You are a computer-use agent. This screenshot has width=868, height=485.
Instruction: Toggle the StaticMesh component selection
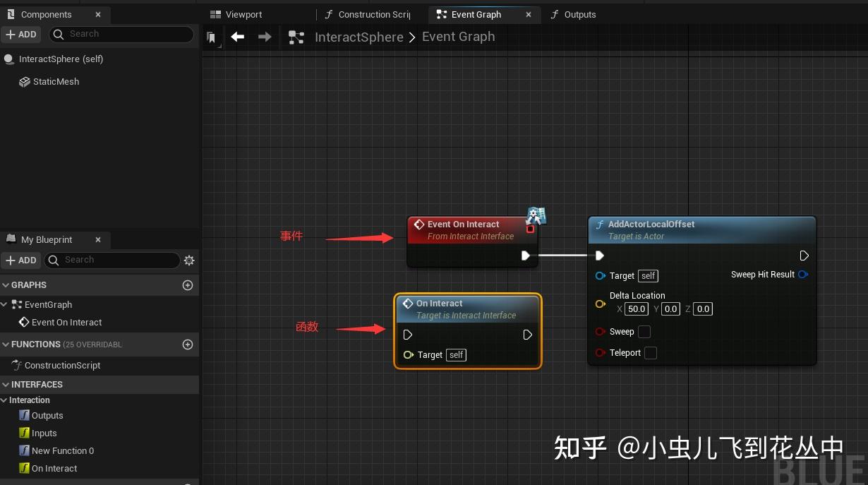click(x=56, y=81)
